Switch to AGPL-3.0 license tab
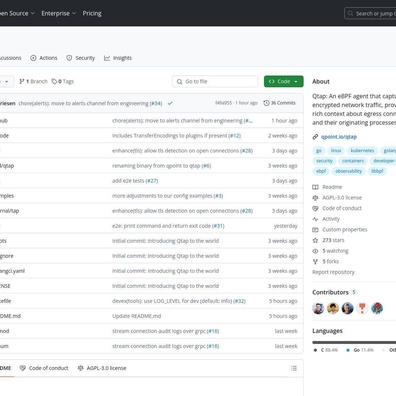This screenshot has width=396, height=396. pyautogui.click(x=102, y=368)
